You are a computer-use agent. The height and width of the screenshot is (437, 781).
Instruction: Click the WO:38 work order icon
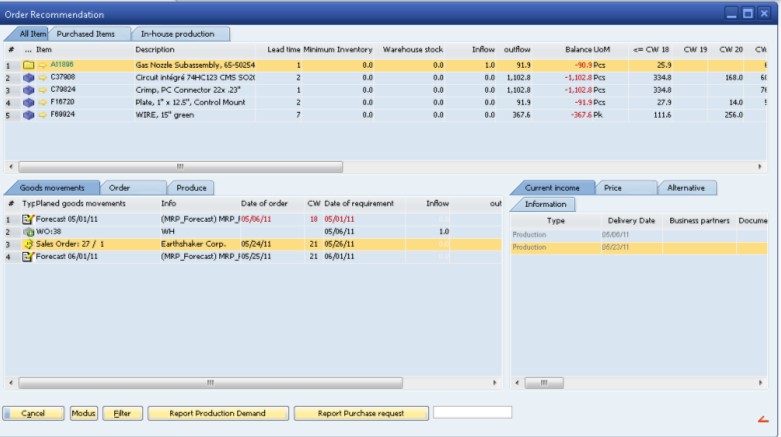click(x=28, y=231)
